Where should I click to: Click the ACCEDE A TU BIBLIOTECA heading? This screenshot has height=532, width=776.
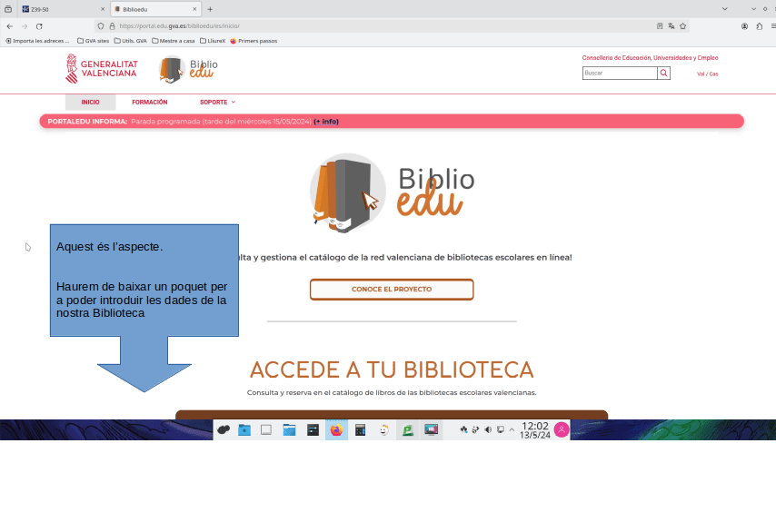coord(392,369)
